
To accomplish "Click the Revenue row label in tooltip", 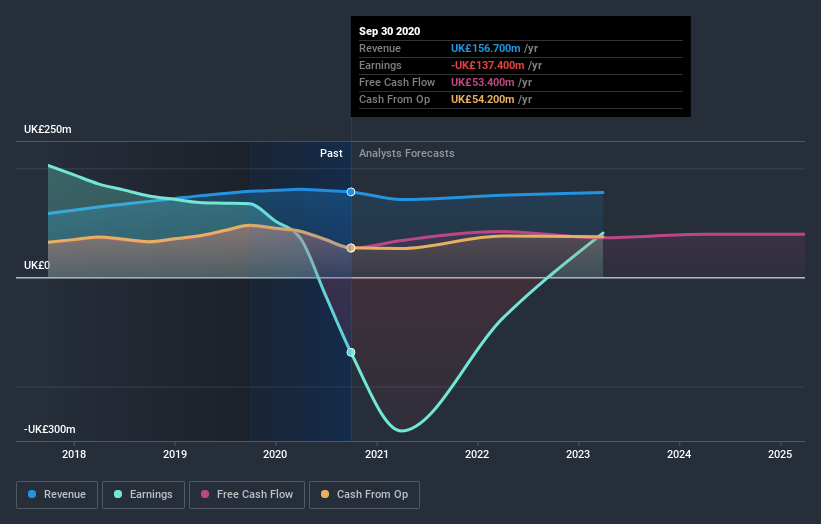I will coord(380,49).
